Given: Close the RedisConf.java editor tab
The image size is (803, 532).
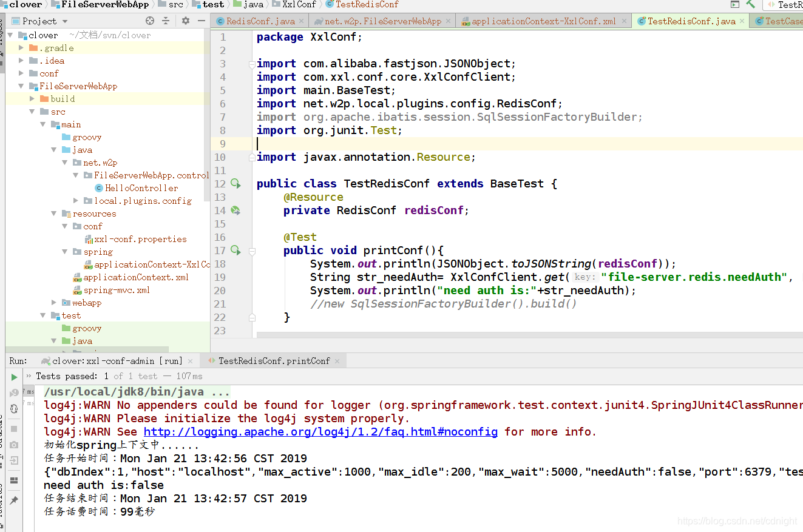Looking at the screenshot, I should [302, 21].
